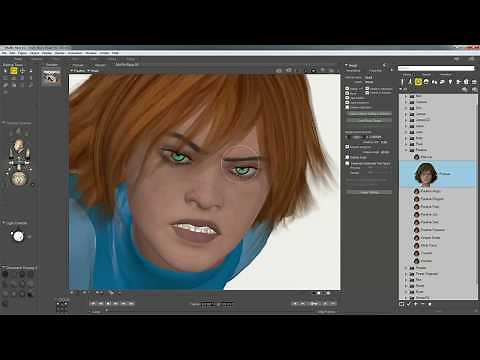Viewport: 480px width, 360px height.
Task: Open the Object menu
Action: pos(35,53)
